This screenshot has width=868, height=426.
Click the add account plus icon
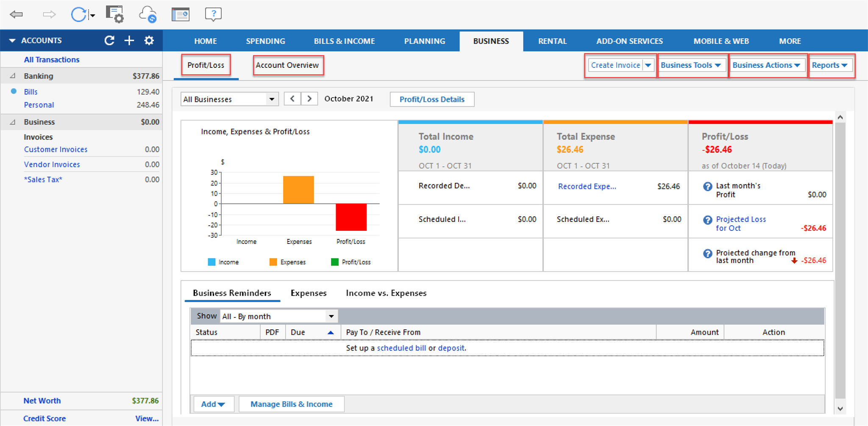(x=129, y=41)
